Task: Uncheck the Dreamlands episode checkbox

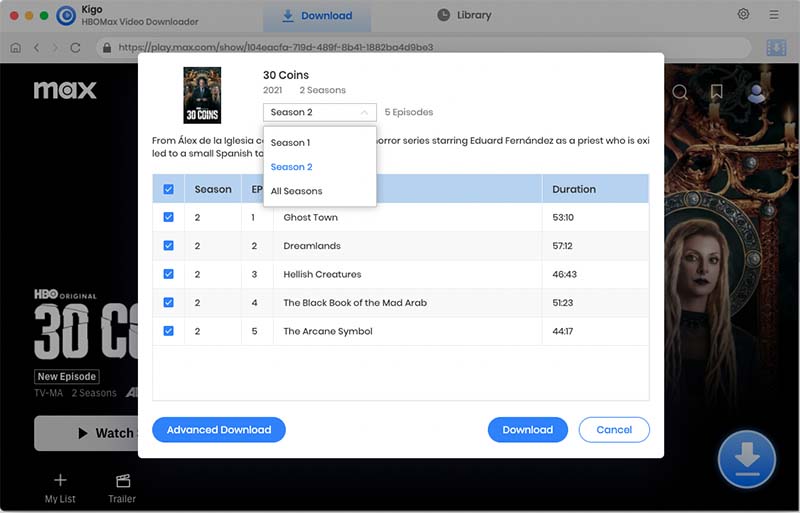Action: tap(168, 246)
